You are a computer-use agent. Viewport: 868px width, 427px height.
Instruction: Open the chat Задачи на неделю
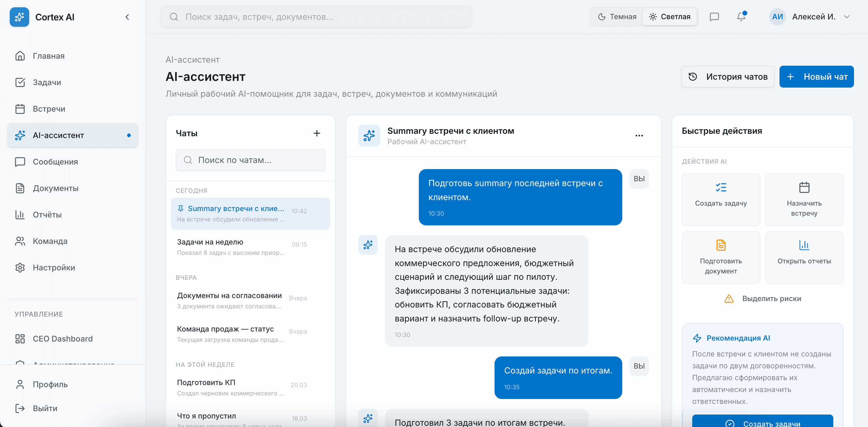[250, 247]
